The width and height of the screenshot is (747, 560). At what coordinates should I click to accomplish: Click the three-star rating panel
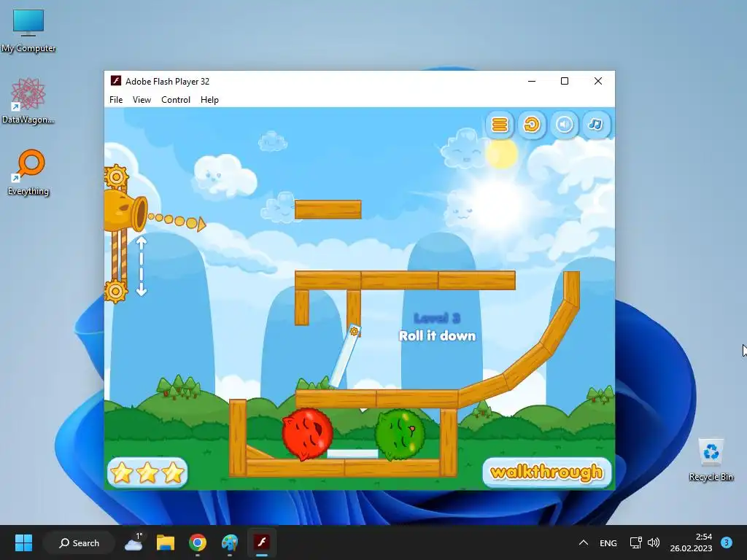click(147, 472)
